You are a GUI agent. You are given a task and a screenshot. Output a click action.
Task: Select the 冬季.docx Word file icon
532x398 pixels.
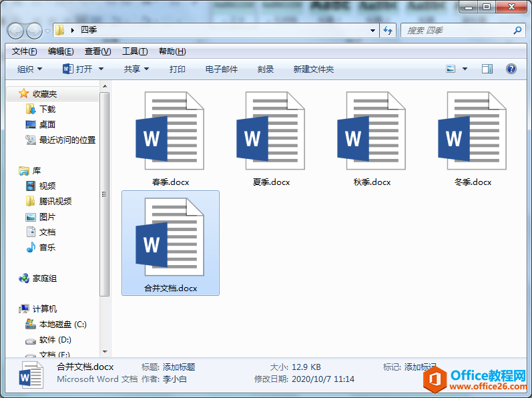tap(472, 131)
